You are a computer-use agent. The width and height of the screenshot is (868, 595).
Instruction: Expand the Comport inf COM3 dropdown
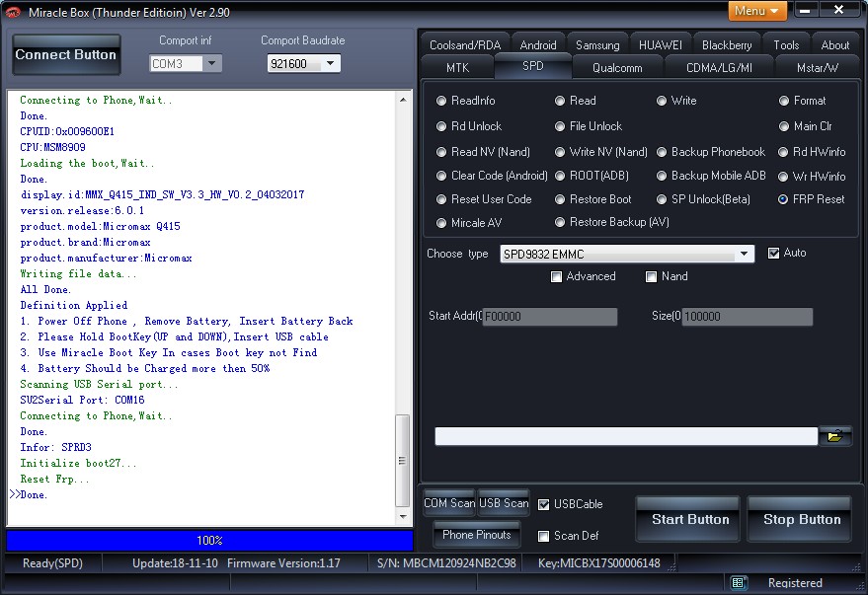[x=212, y=63]
